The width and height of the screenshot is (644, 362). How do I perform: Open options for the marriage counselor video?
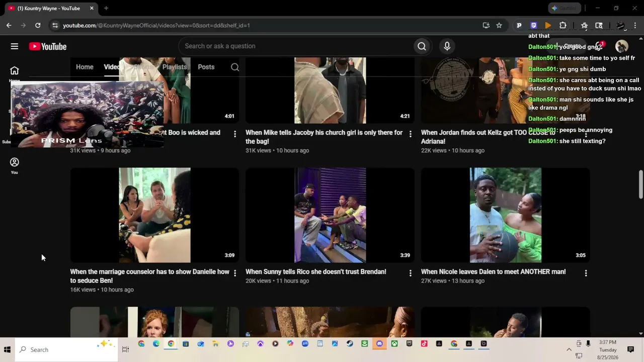click(235, 273)
